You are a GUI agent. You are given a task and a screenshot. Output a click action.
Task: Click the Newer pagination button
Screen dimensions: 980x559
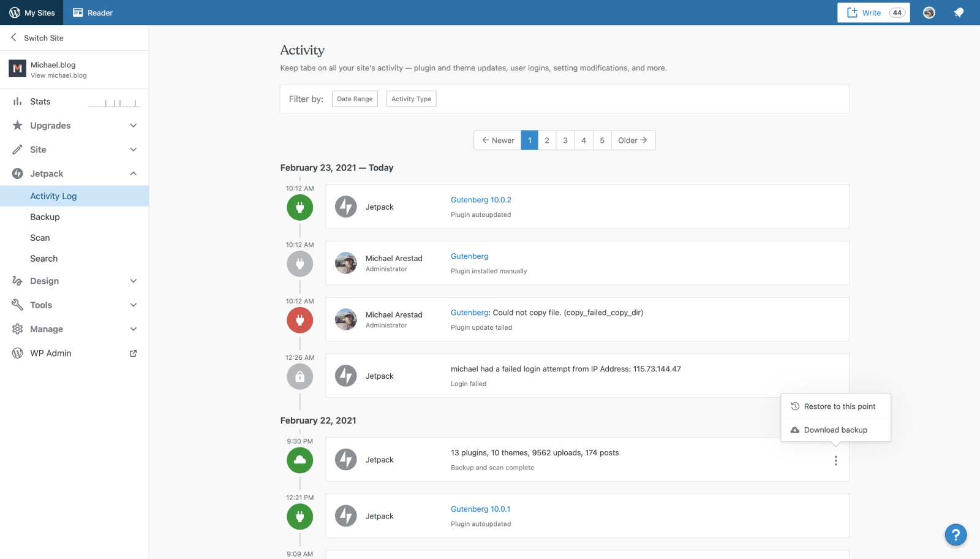pyautogui.click(x=497, y=140)
